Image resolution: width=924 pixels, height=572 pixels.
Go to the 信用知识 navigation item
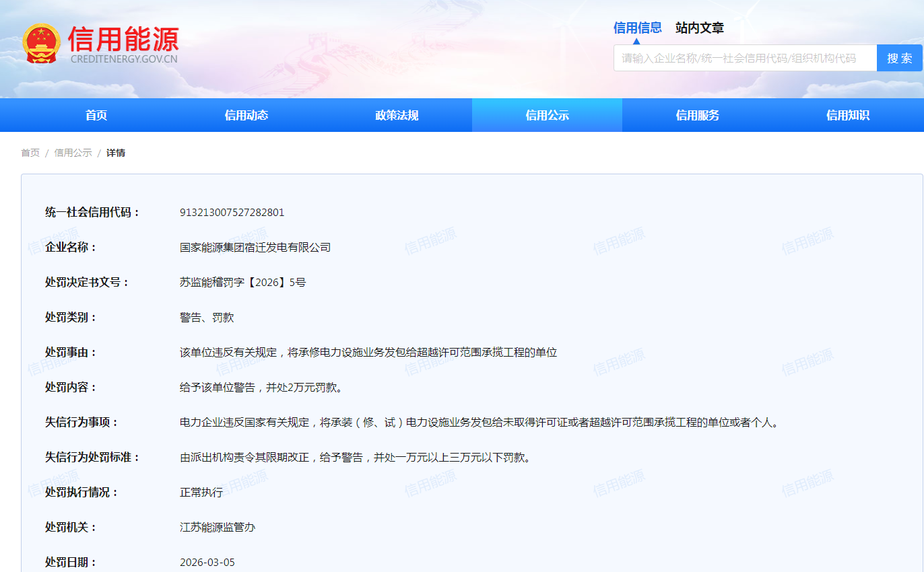pyautogui.click(x=847, y=115)
